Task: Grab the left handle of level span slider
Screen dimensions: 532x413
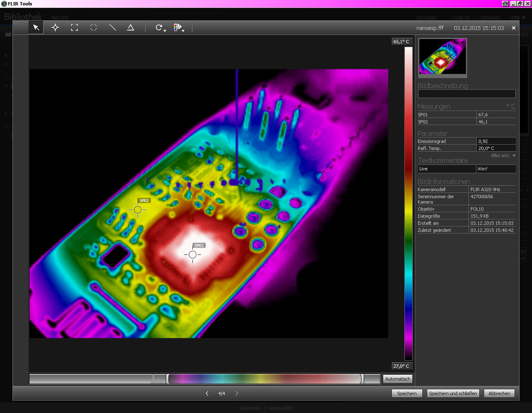Action: pyautogui.click(x=168, y=379)
